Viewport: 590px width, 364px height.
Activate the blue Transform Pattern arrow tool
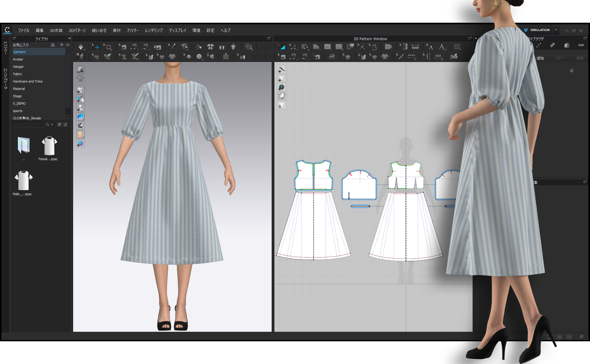click(281, 47)
